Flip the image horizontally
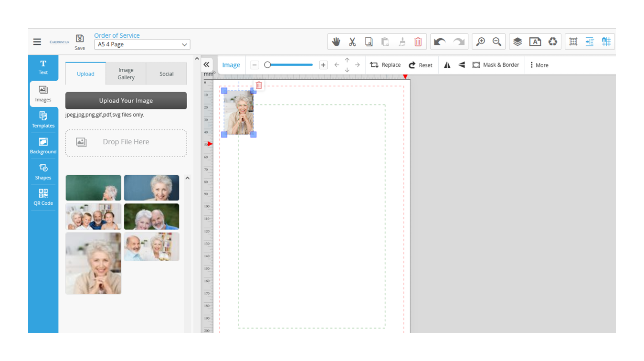 [447, 65]
